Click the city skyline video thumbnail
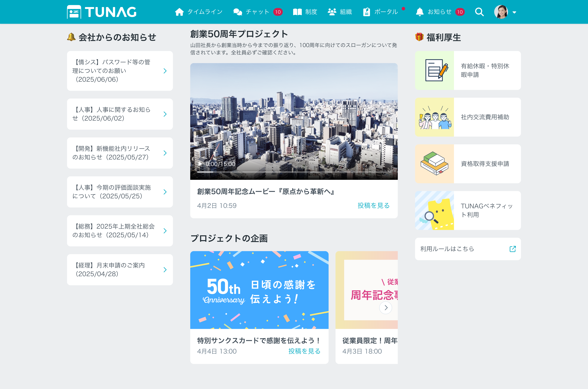This screenshot has height=389, width=588. coord(294,121)
